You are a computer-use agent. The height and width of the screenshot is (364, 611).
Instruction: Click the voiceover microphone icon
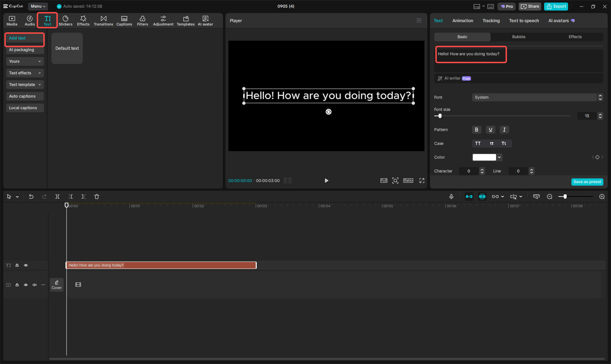(x=451, y=196)
